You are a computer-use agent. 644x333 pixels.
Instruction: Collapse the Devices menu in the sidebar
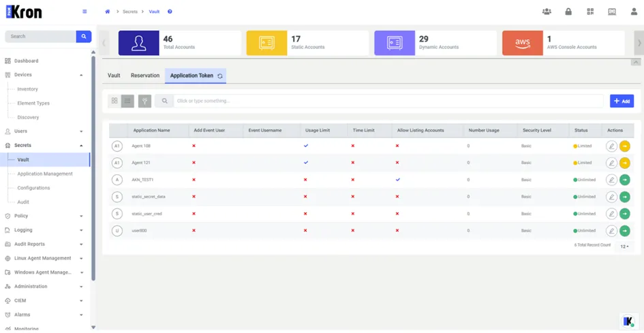pos(81,75)
